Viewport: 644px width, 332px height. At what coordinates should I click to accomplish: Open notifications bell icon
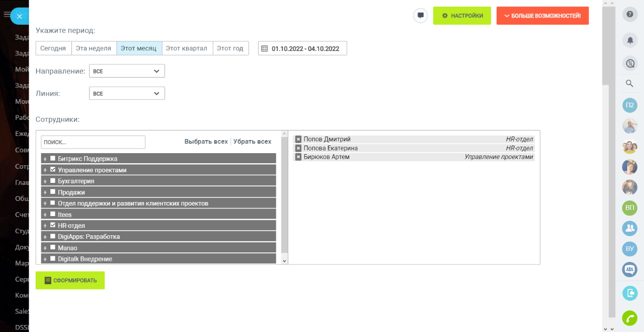point(629,39)
